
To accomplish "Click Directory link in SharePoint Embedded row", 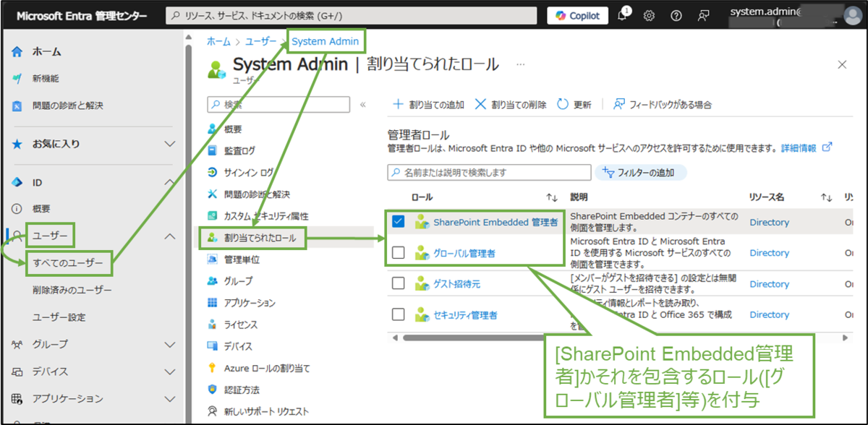I will [x=769, y=222].
